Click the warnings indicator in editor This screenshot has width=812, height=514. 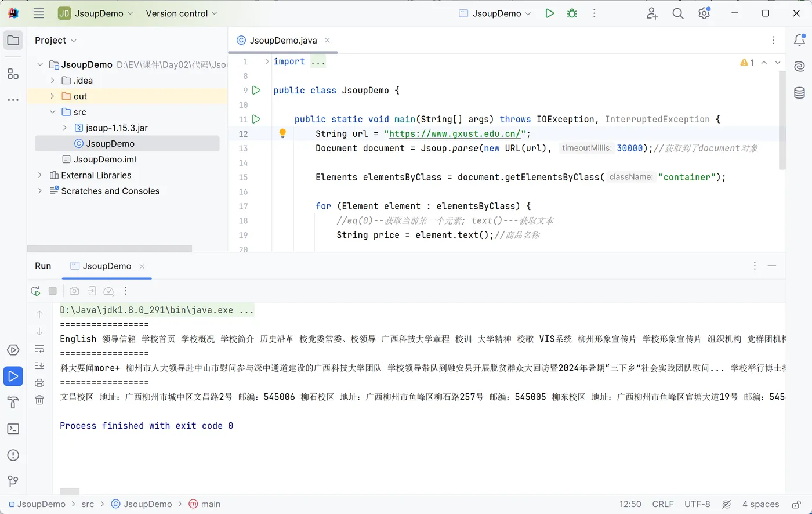747,62
